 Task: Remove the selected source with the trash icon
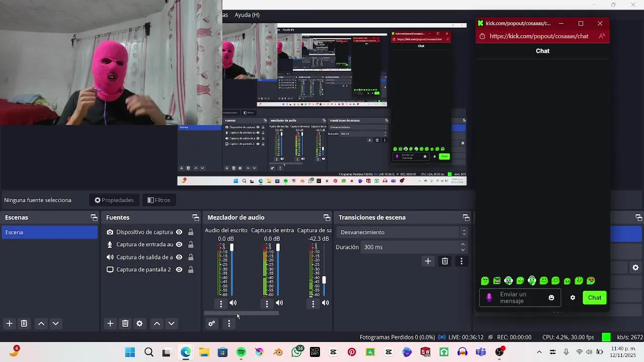125,324
